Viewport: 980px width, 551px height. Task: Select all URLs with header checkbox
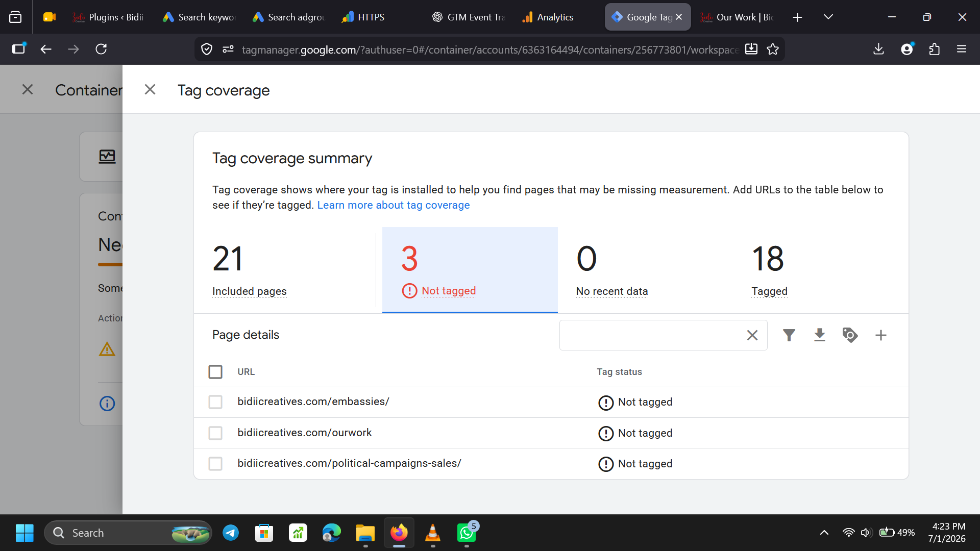point(215,372)
